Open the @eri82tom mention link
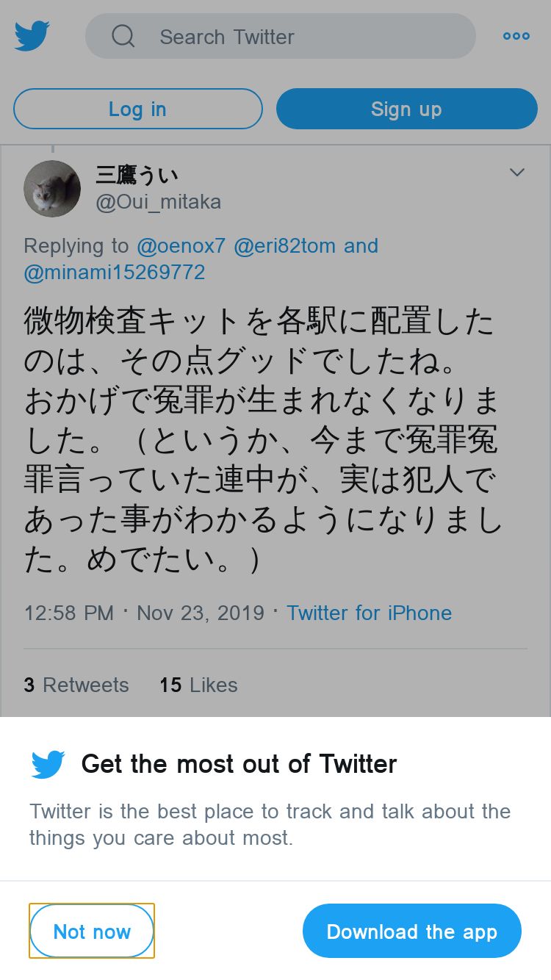551x980 pixels. tap(284, 246)
